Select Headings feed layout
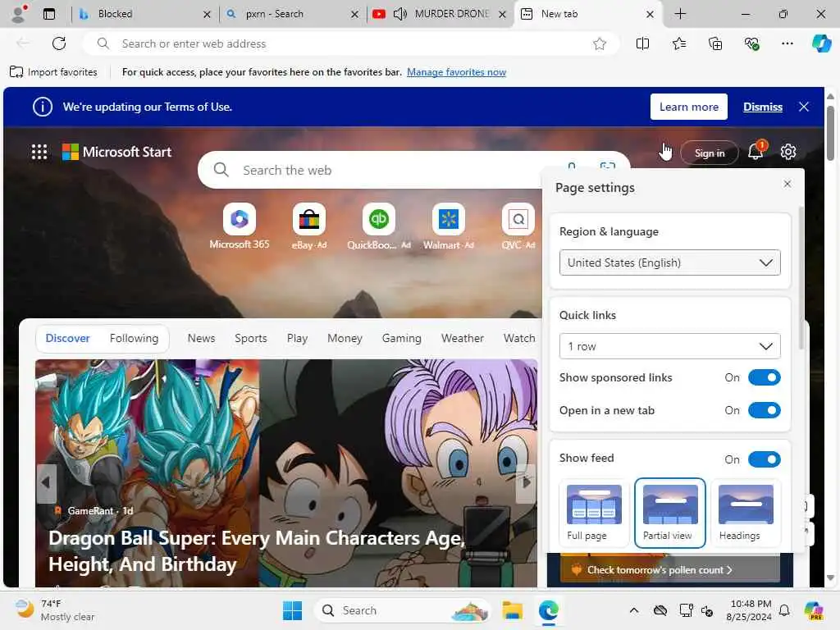 point(746,513)
